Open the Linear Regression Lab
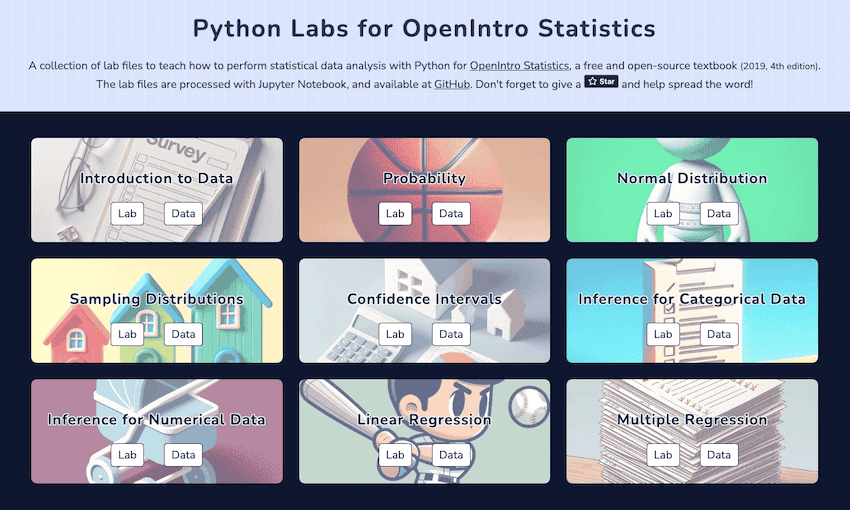The height and width of the screenshot is (510, 850). [395, 455]
